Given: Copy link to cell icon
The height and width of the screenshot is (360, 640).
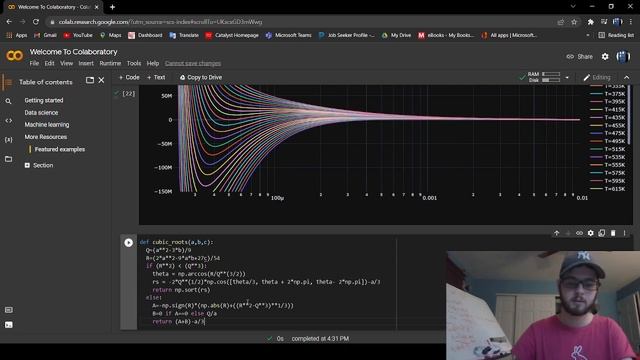Looking at the screenshot, I should (579, 233).
